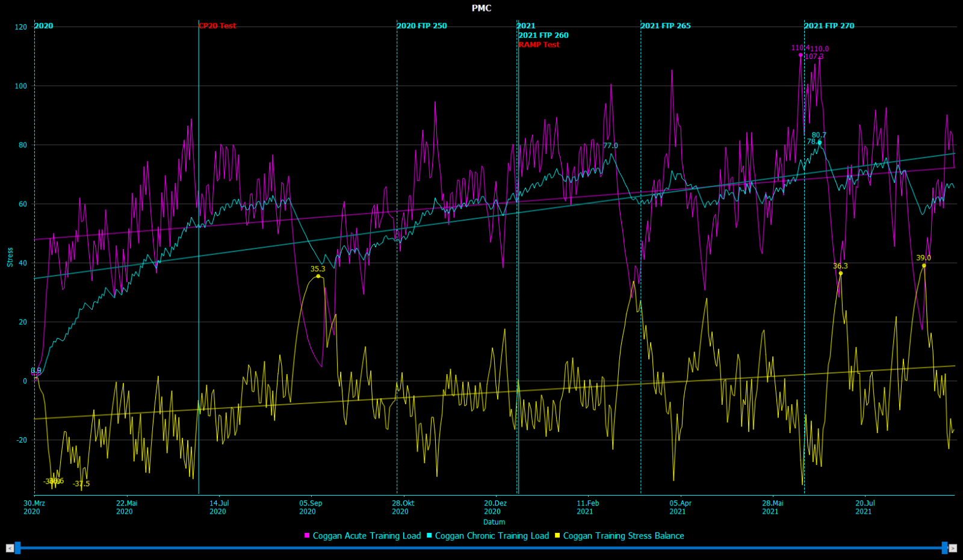Click the left scroll arrow of range slider
Image resolution: width=963 pixels, height=560 pixels.
pos(10,548)
